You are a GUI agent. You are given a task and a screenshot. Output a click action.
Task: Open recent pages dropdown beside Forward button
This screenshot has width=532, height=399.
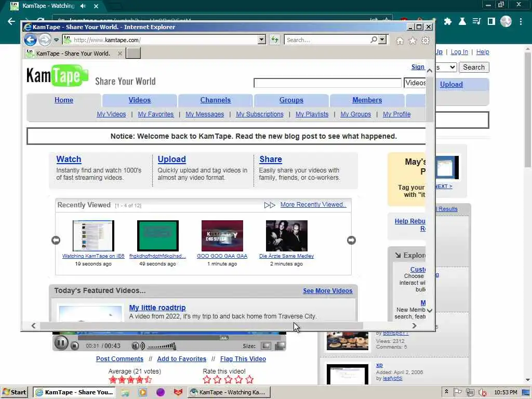coord(56,40)
